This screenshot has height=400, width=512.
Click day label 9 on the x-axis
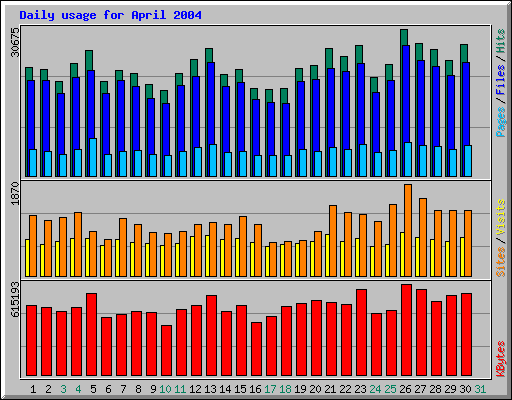pyautogui.click(x=153, y=389)
